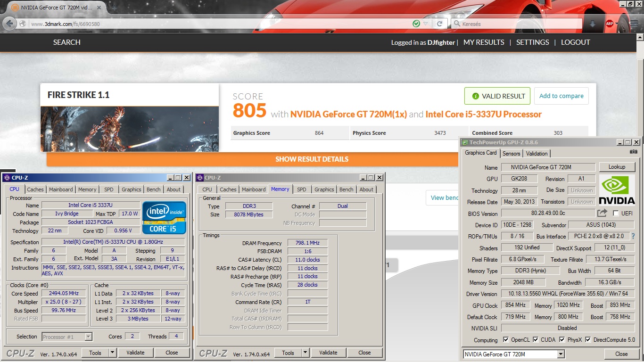Click the green checkmark icon in address bar
644x362 pixels.
tap(416, 24)
